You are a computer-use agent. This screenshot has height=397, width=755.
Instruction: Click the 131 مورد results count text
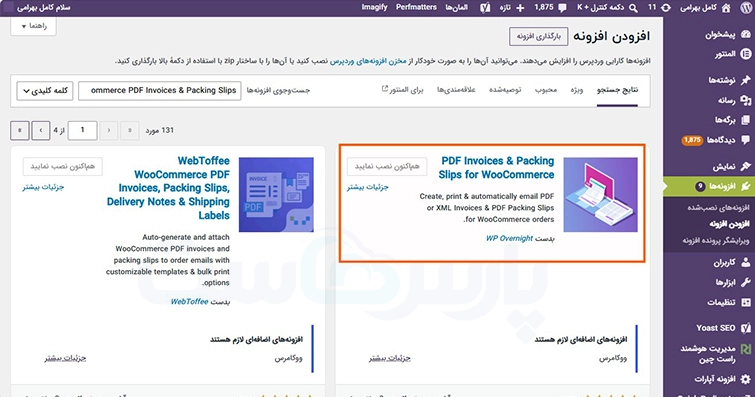click(159, 131)
